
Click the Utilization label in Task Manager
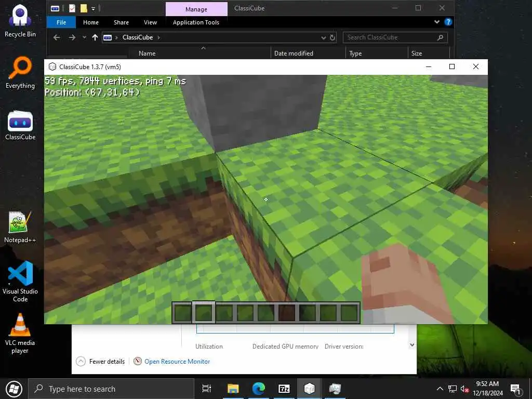coord(209,347)
